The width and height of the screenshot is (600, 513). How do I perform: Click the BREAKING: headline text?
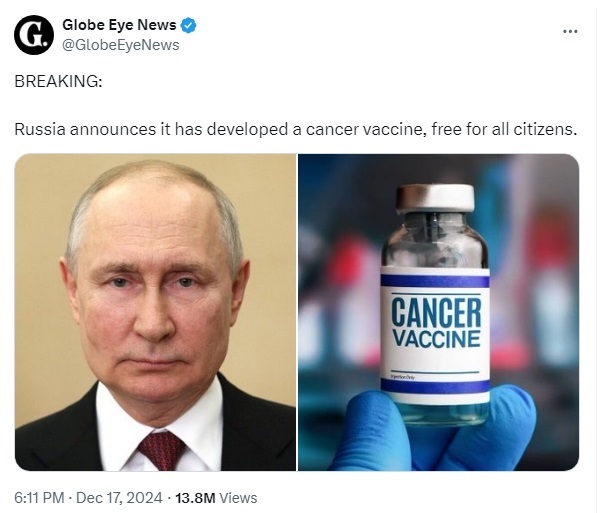point(59,81)
